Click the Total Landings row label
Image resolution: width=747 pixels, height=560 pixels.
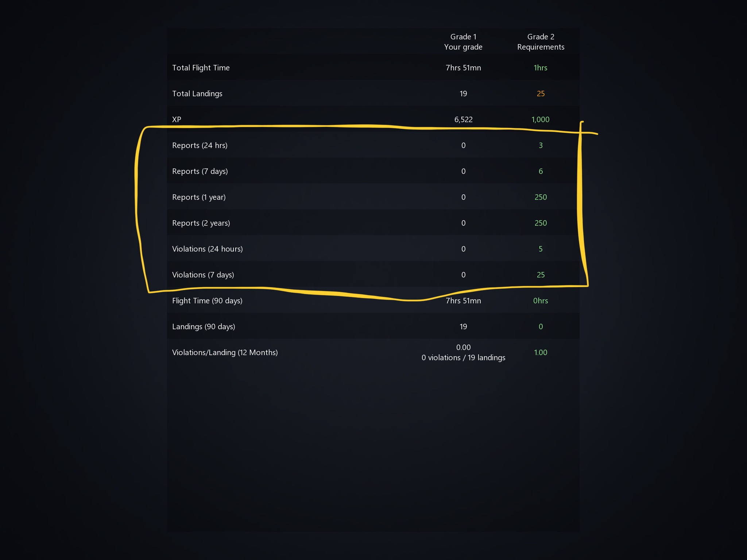pos(197,94)
